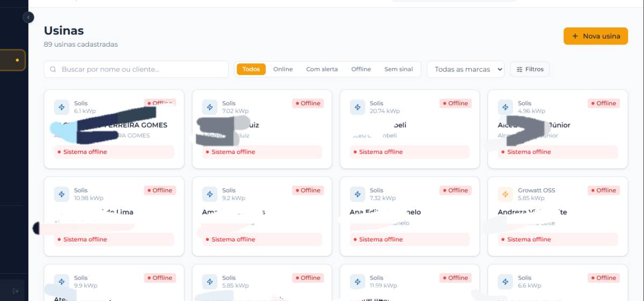
Task: Click the bolt icon of 11.59 kWp plant
Action: 357,281
